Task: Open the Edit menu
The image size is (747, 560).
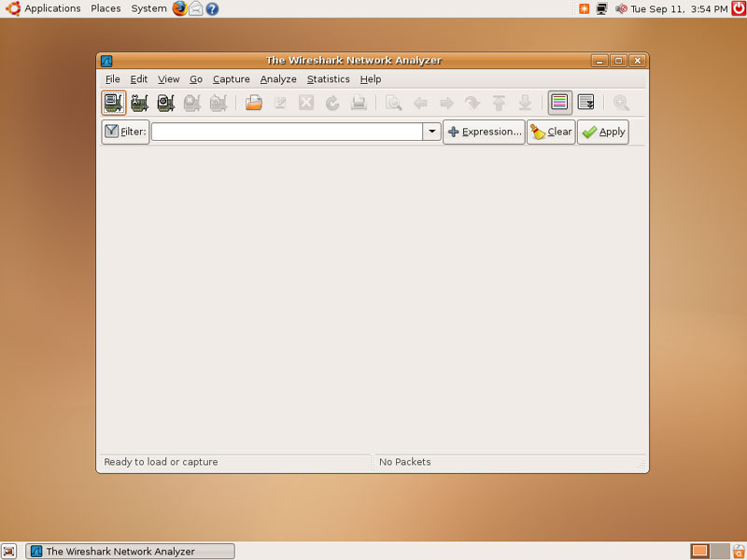Action: pos(138,79)
